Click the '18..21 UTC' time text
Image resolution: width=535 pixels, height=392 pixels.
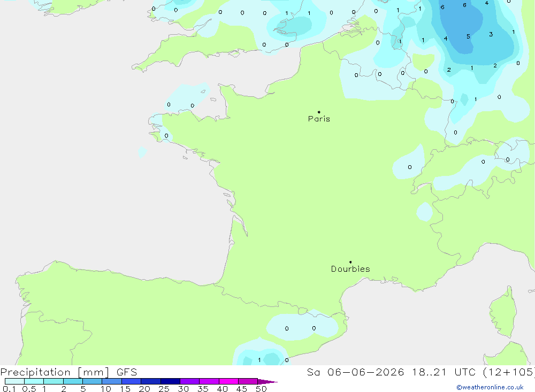[445, 372]
